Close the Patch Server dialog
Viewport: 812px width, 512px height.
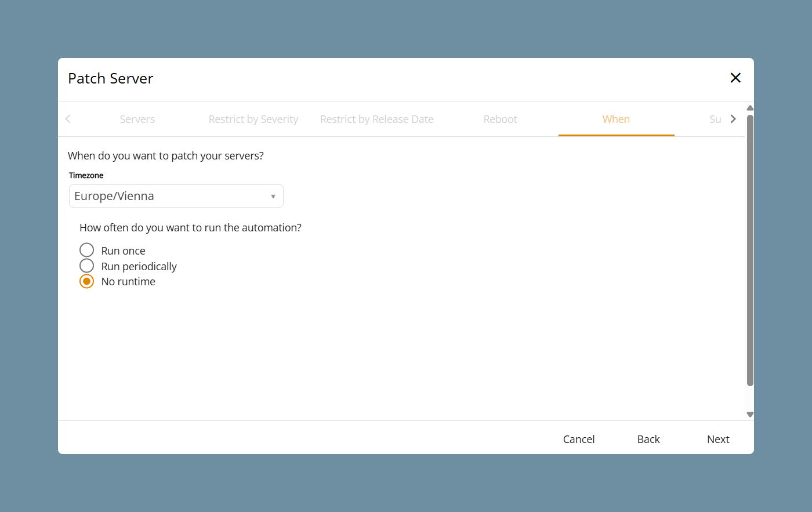(x=735, y=78)
